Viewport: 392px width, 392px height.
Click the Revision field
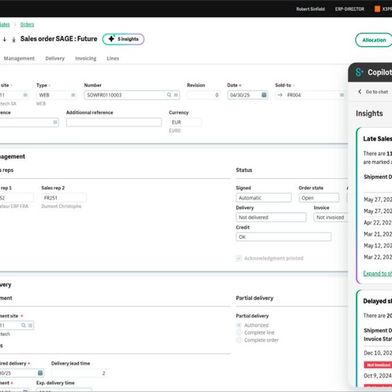point(204,95)
